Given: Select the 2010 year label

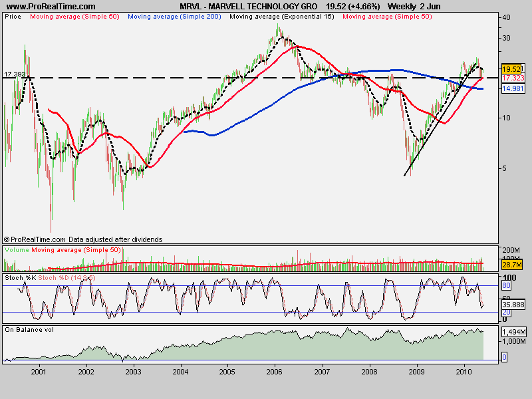Looking at the screenshot, I should click(464, 372).
